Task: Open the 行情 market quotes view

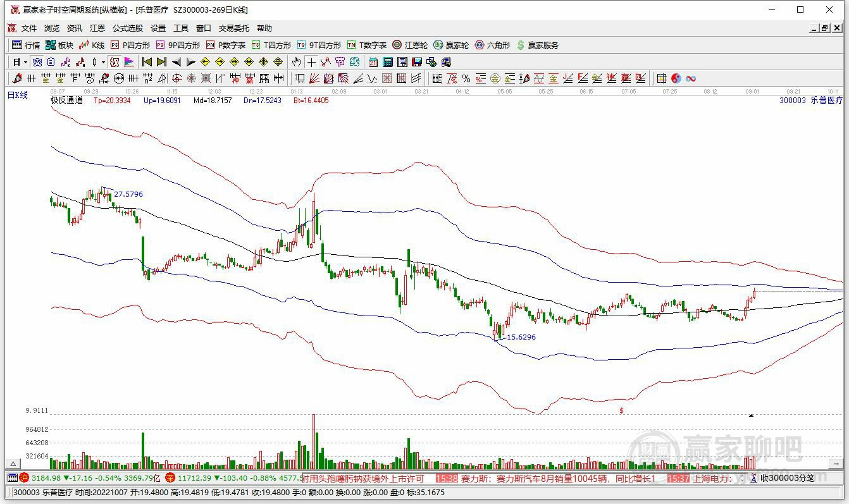Action: tap(26, 45)
